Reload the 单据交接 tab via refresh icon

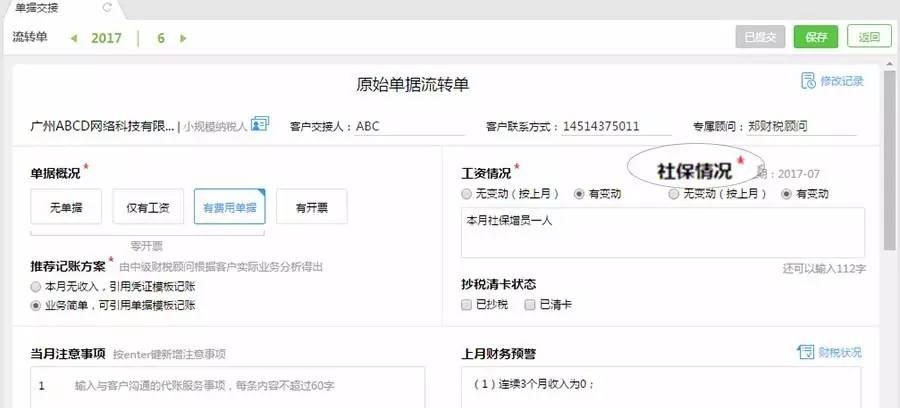[107, 7]
